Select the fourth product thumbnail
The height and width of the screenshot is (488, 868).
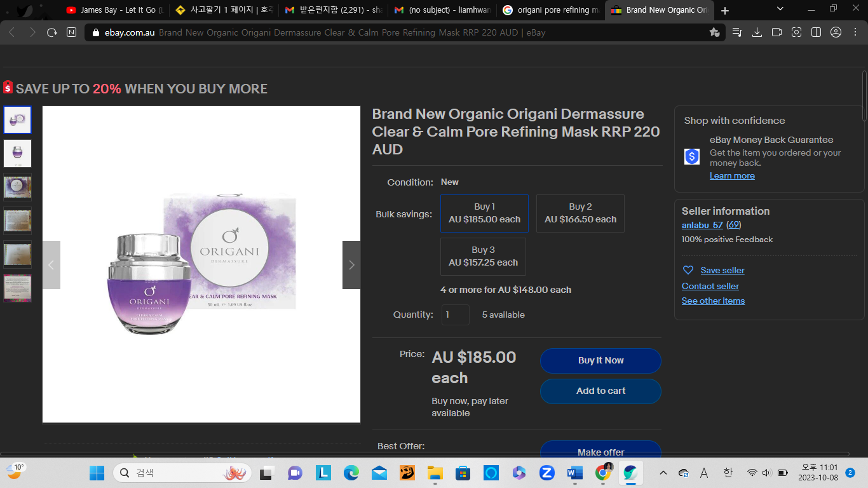pos(17,220)
